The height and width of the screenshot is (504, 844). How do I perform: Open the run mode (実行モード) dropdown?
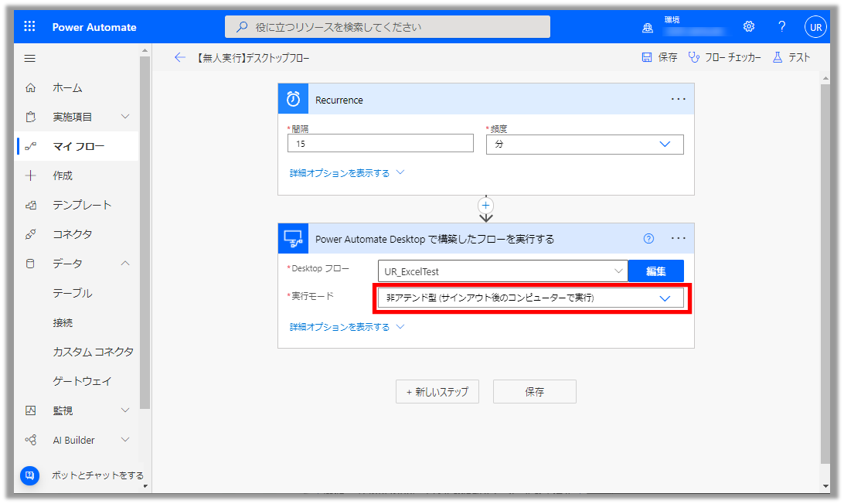coord(531,298)
